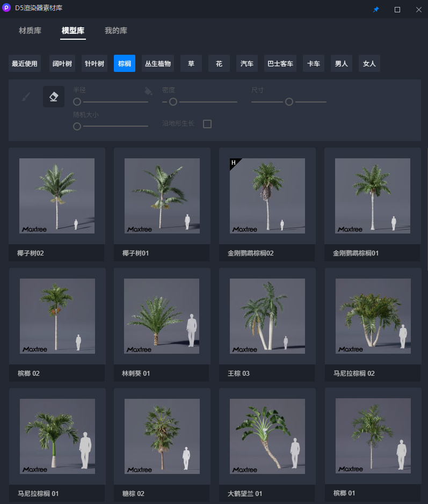Show the 丛生植物 category

coord(158,63)
